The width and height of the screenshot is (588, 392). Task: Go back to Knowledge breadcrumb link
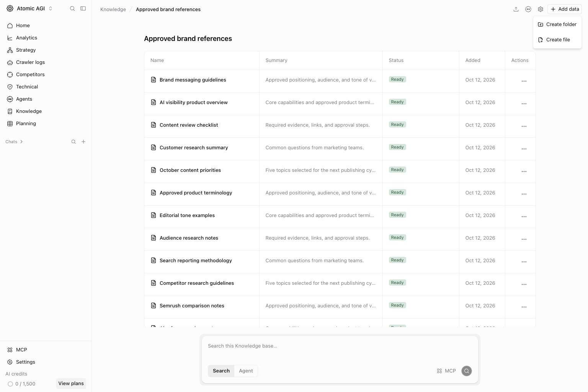(113, 9)
